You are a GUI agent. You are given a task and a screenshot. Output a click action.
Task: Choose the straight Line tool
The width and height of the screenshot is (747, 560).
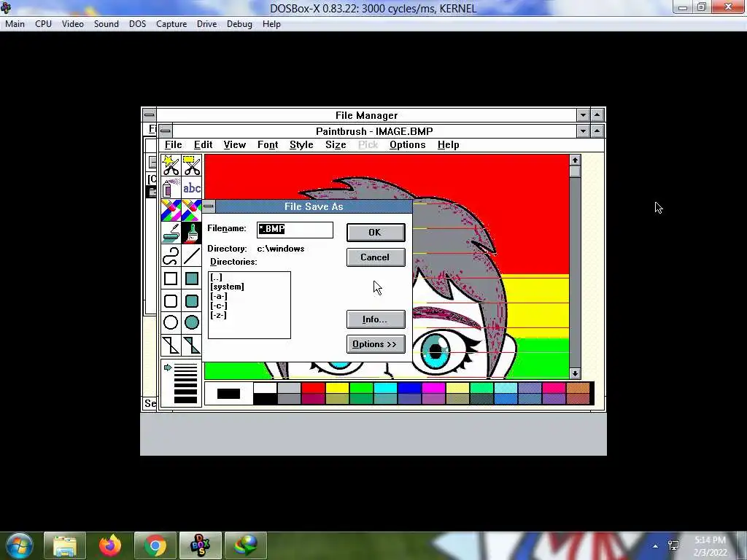tap(192, 256)
